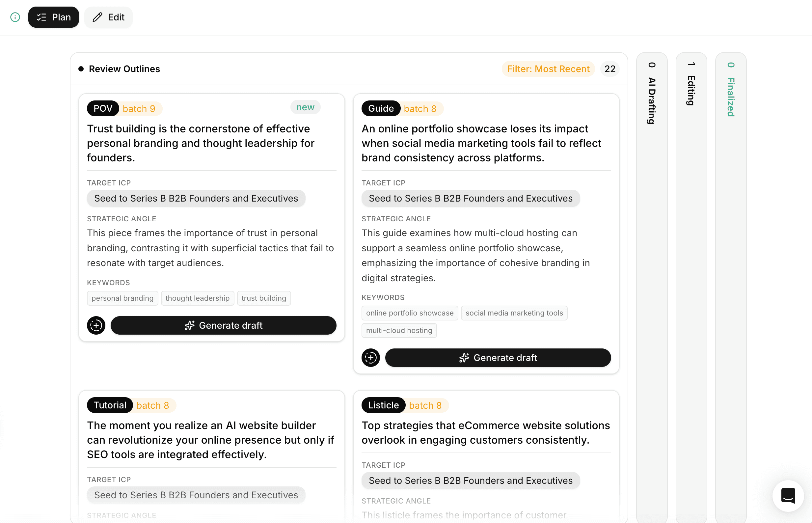Open the chat support widget icon

click(x=788, y=496)
